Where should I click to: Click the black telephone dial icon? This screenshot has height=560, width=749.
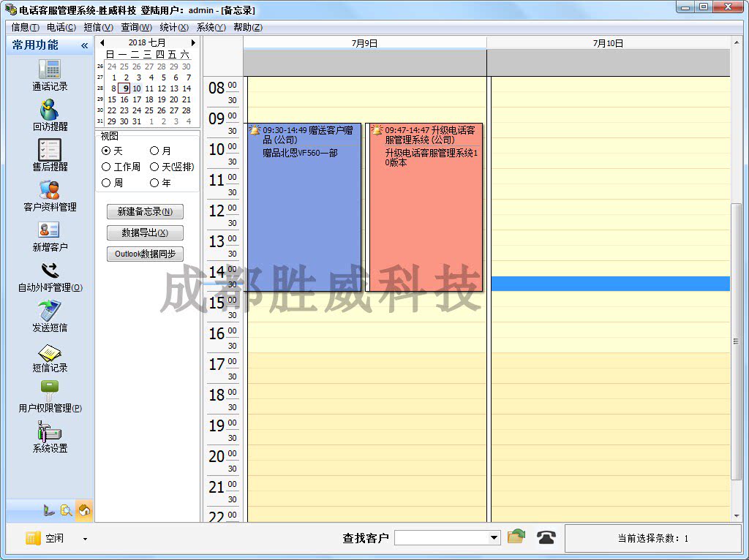(x=546, y=538)
